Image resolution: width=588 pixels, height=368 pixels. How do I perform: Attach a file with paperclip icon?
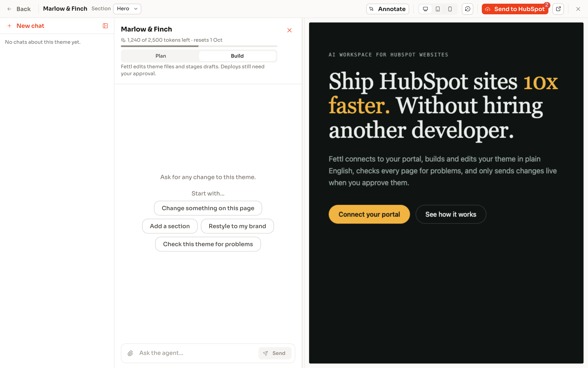130,353
